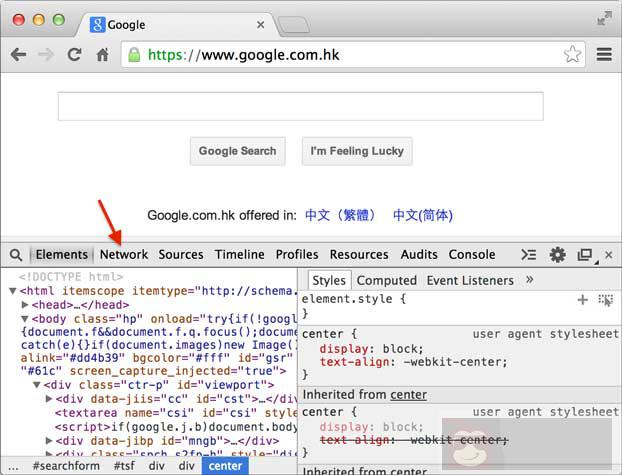The height and width of the screenshot is (475, 622).
Task: Edit the display: block property
Action: pos(371,349)
